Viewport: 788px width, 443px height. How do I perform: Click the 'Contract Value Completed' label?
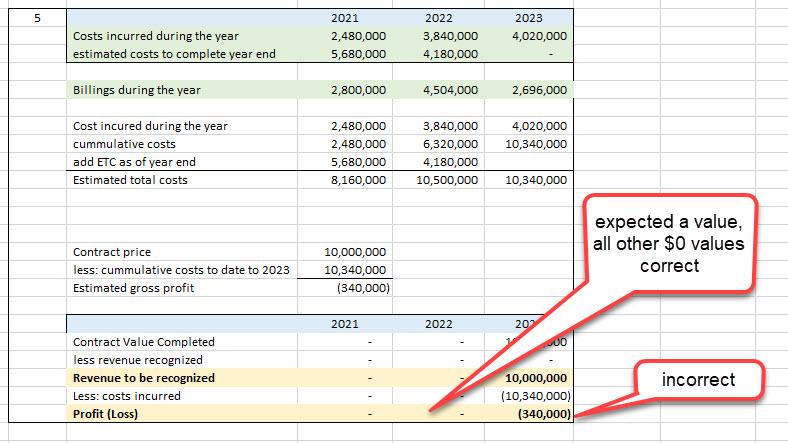[144, 342]
